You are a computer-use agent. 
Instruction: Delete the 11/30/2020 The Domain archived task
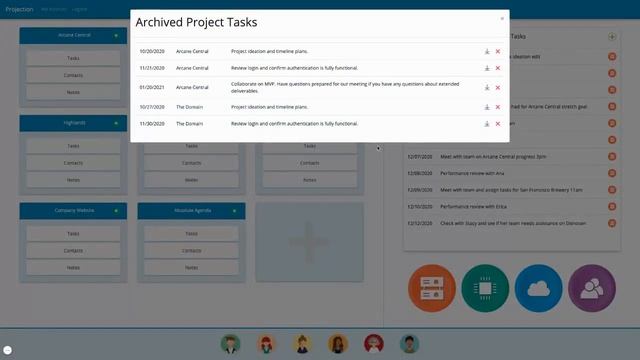coord(498,124)
